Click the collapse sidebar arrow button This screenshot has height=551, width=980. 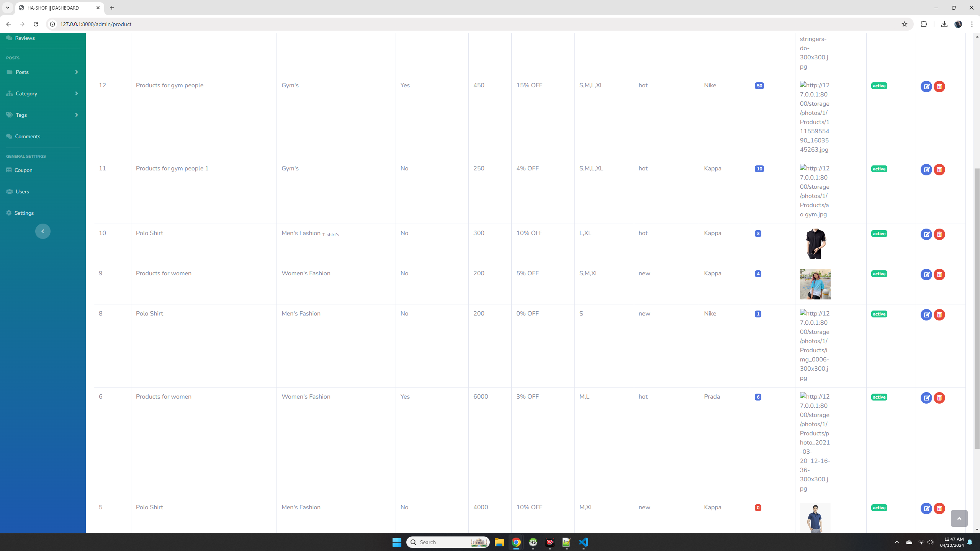(x=43, y=231)
